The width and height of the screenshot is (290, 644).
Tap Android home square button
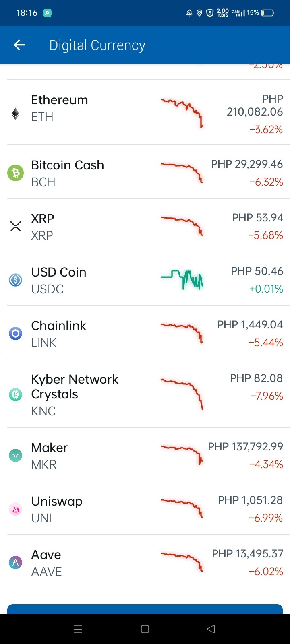tap(145, 629)
